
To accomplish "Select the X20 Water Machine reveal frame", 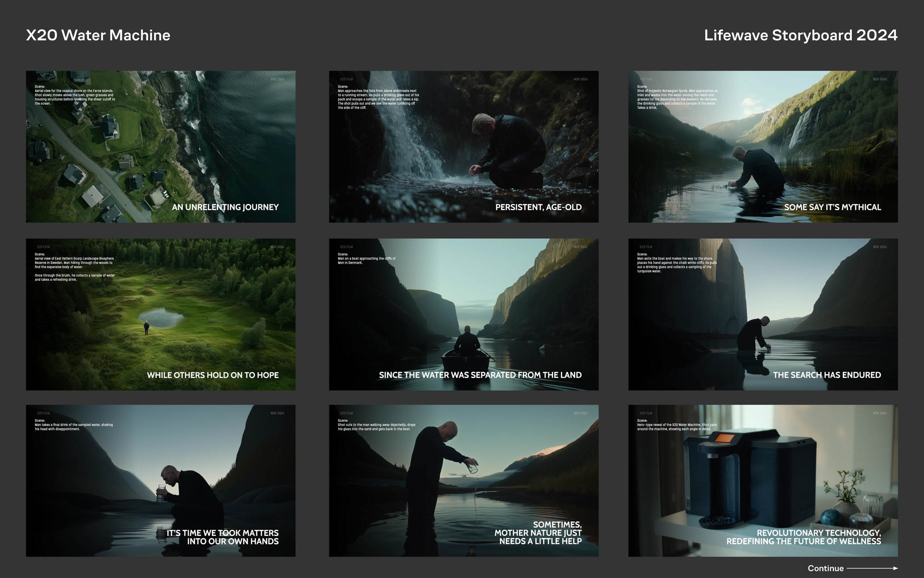I will (763, 480).
